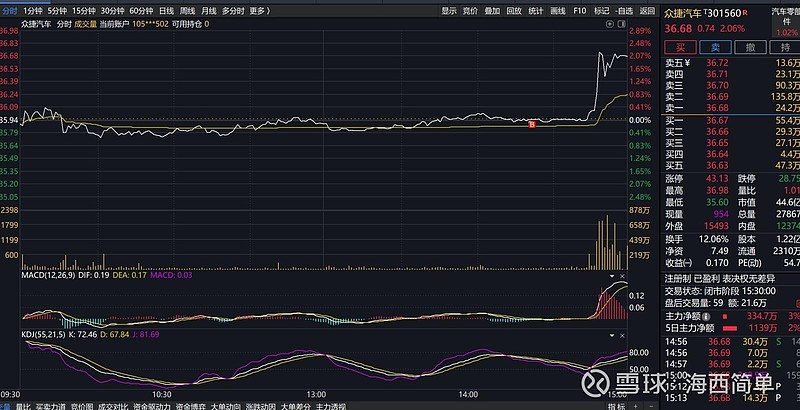Click the 涨停 value 43.13

[x=717, y=178]
